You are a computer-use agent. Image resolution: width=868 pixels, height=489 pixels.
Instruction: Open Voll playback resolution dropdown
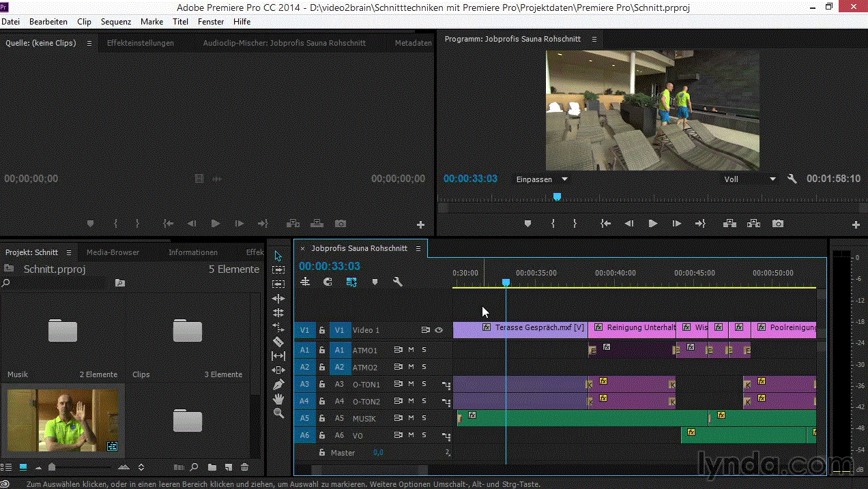[750, 179]
